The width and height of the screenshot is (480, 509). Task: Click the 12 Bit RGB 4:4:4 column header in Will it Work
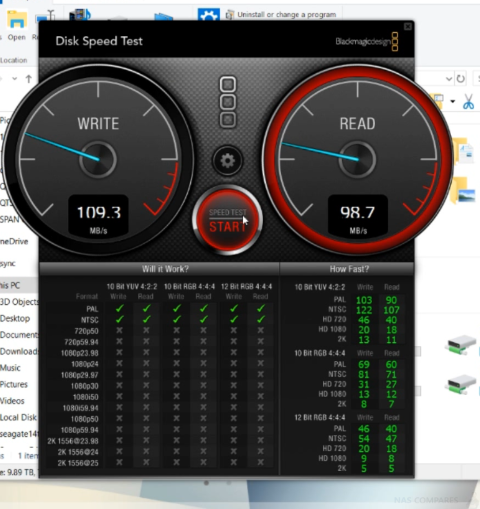[247, 286]
